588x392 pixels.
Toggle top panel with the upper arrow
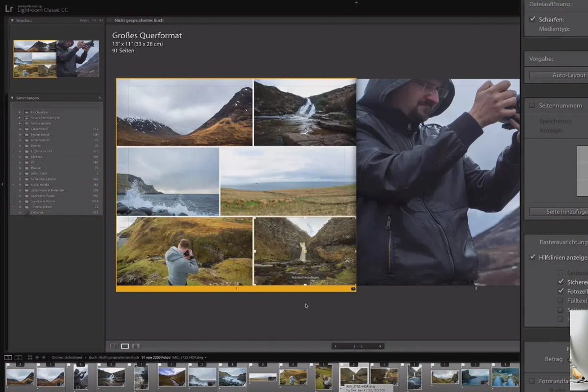tap(356, 2)
